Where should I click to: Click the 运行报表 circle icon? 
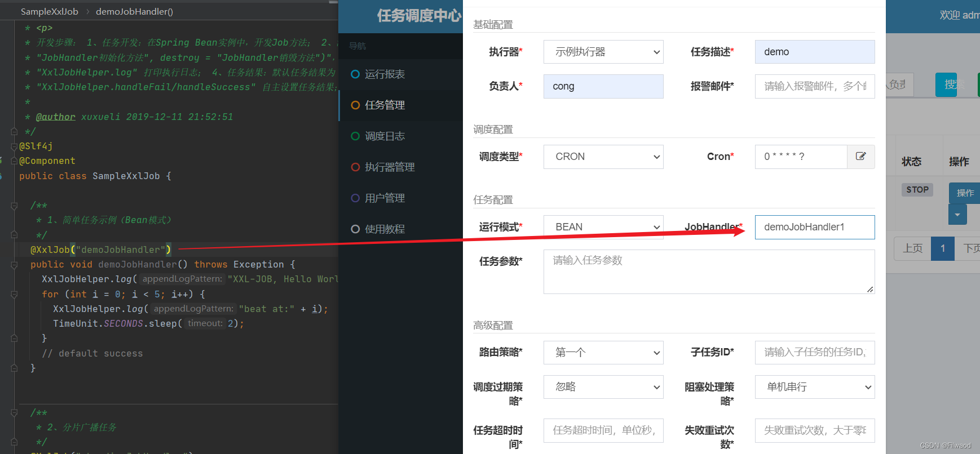(x=355, y=74)
